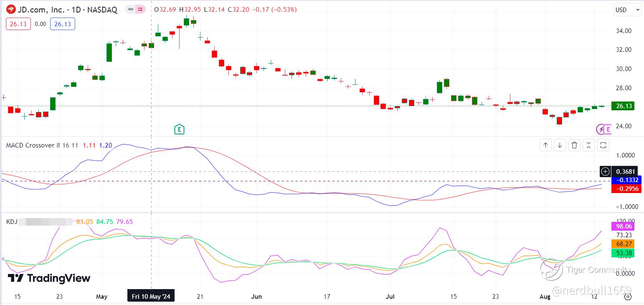
Task: Click the TradingView logo
Action: (49, 278)
